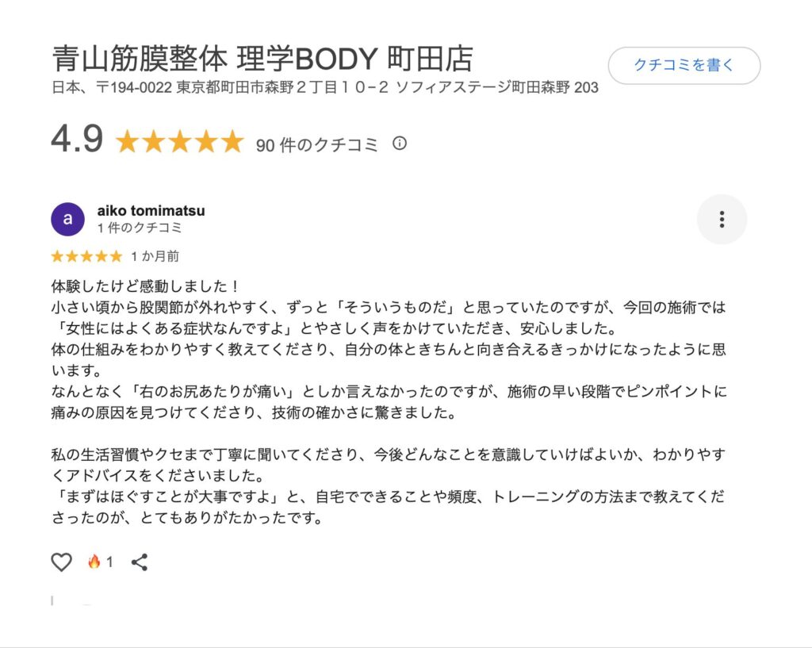Click the title 青山筋膜整体 理学BODY 町田店
The height and width of the screenshot is (648, 812).
click(262, 59)
